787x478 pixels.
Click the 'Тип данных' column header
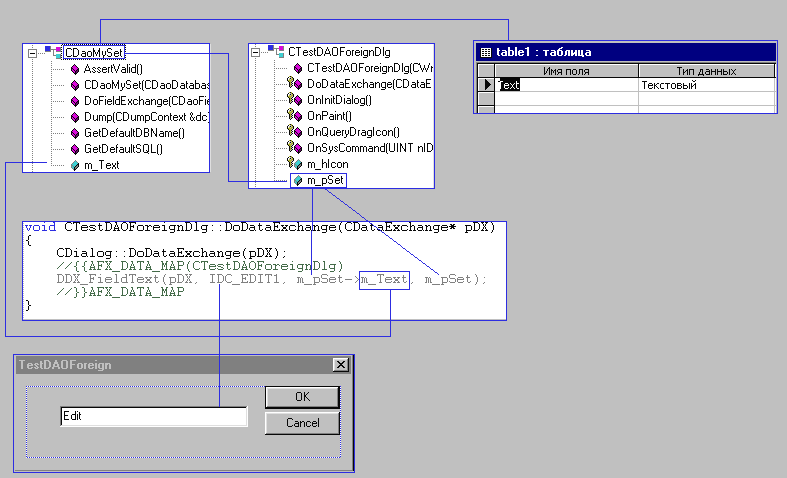click(x=706, y=71)
